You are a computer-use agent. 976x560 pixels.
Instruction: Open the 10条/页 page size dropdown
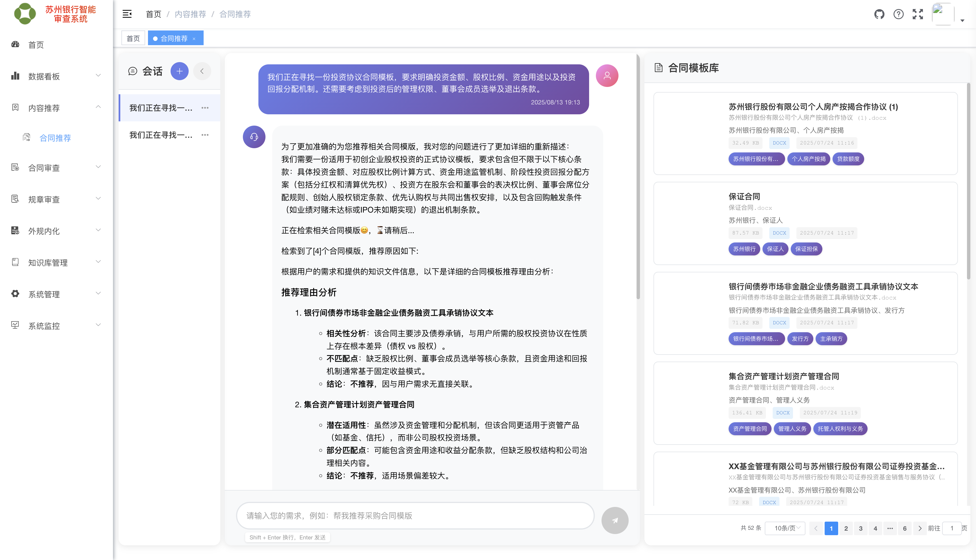coord(785,528)
